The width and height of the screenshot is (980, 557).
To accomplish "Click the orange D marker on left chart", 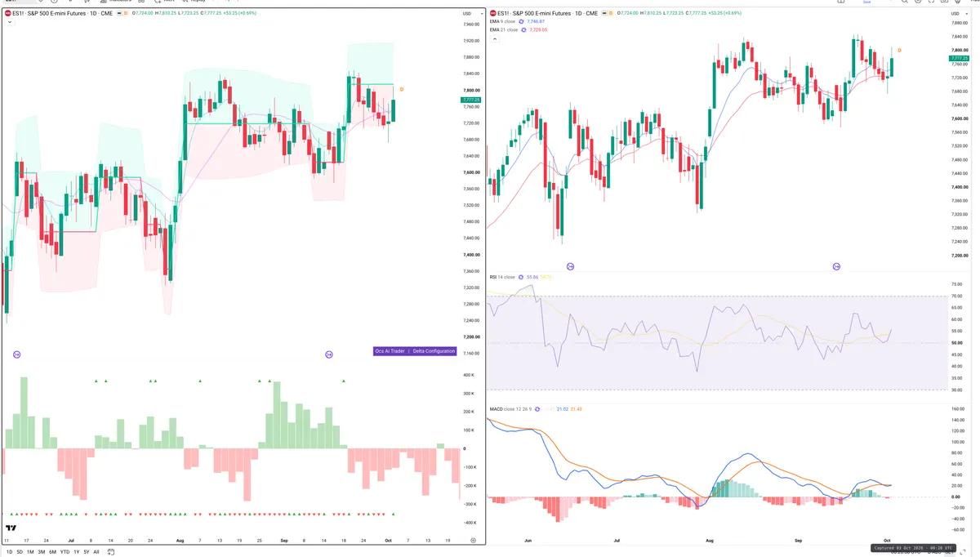I will 401,89.
